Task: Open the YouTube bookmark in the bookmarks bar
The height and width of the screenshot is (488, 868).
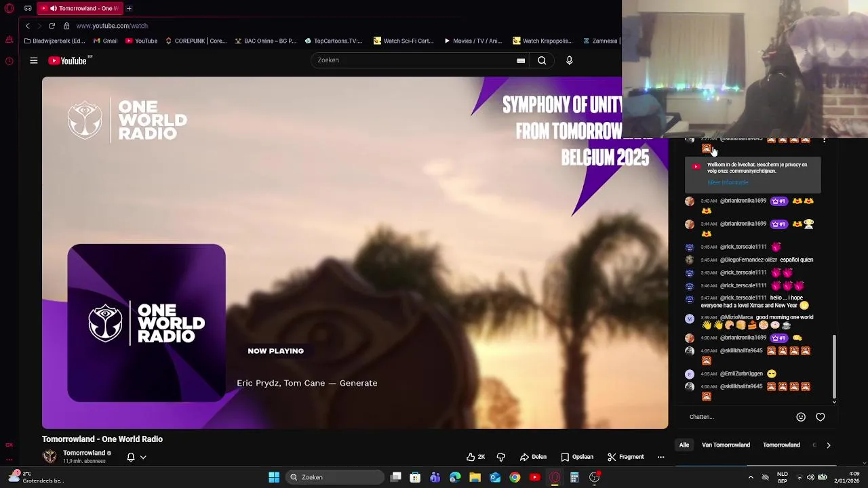Action: [141, 41]
